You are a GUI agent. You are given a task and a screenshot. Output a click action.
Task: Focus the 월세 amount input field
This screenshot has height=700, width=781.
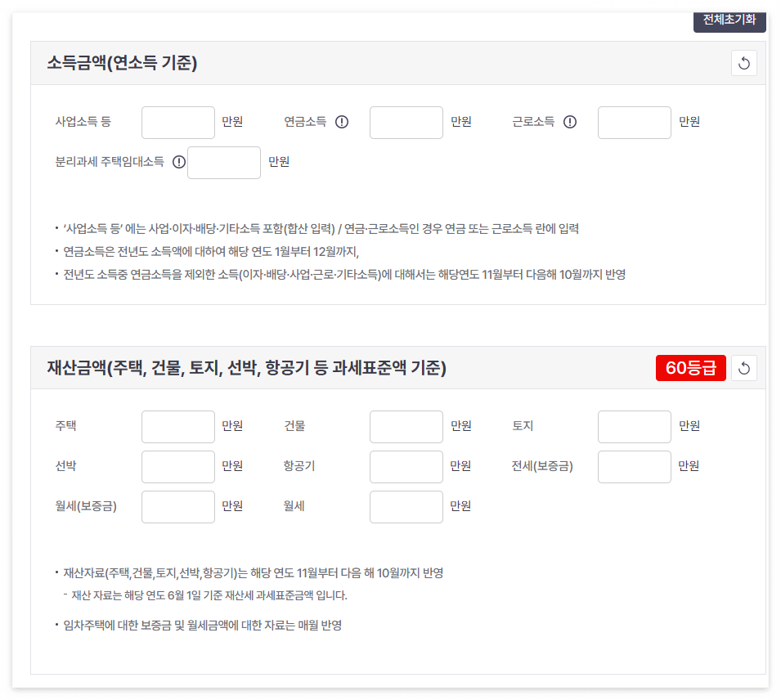pyautogui.click(x=406, y=507)
